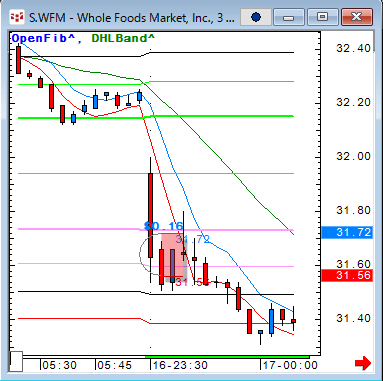Click the small box at bottom-left corner
This screenshot has height=381, width=383.
[16, 361]
